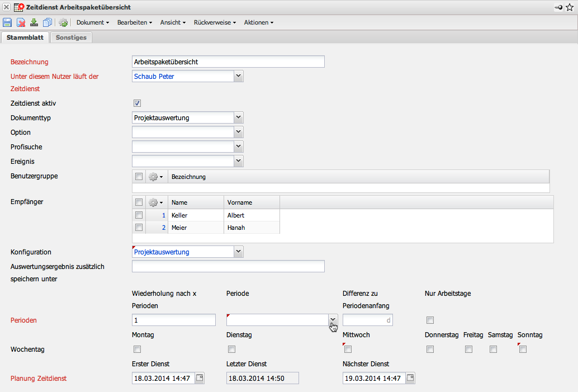Switch to the Sonstiges tab
The height and width of the screenshot is (392, 578).
click(x=71, y=37)
